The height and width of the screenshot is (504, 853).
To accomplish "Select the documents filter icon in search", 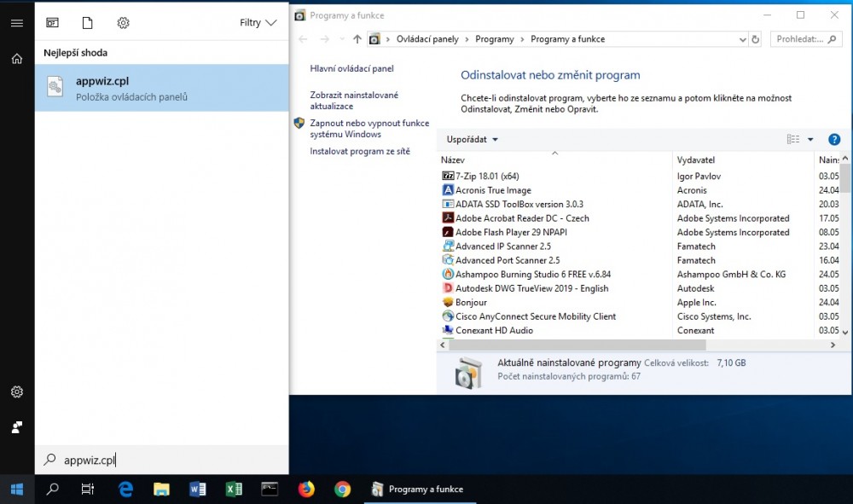I will (x=87, y=23).
